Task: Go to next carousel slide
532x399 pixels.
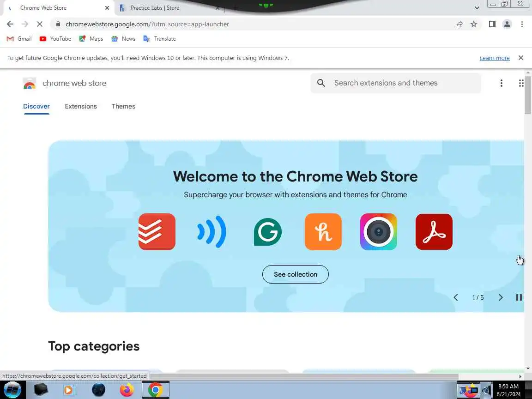Action: [x=501, y=297]
